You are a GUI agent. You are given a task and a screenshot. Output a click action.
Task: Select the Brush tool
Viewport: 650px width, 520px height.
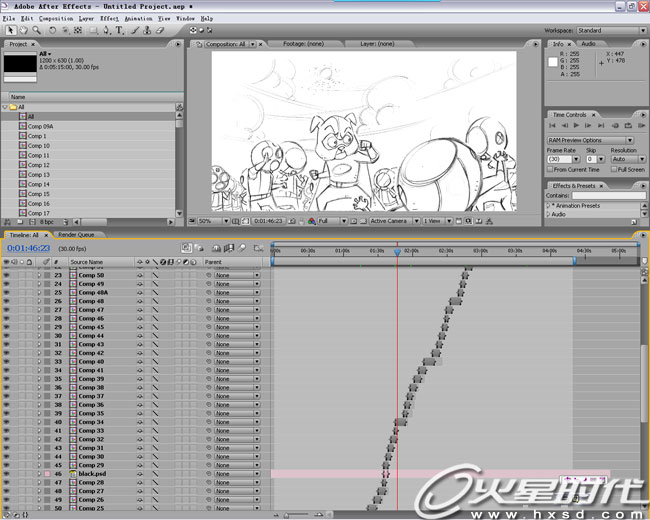pos(135,30)
